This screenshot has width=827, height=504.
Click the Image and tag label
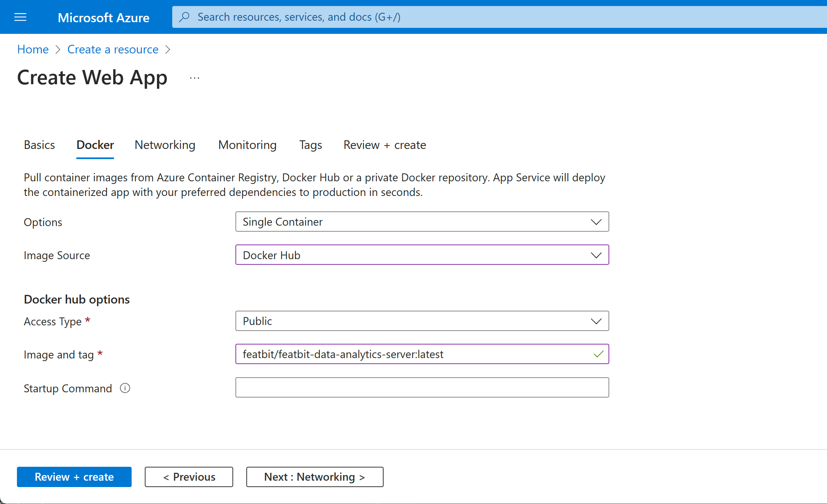59,354
